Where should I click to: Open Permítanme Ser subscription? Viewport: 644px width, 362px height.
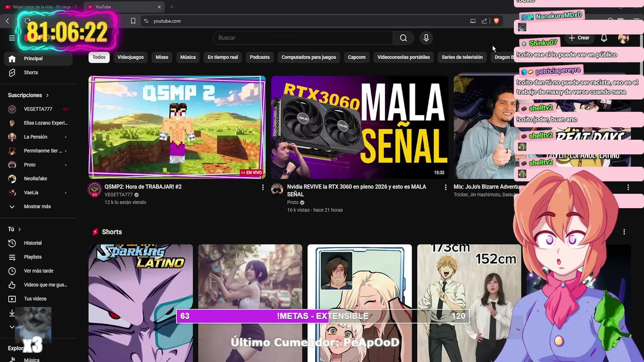coord(39,151)
